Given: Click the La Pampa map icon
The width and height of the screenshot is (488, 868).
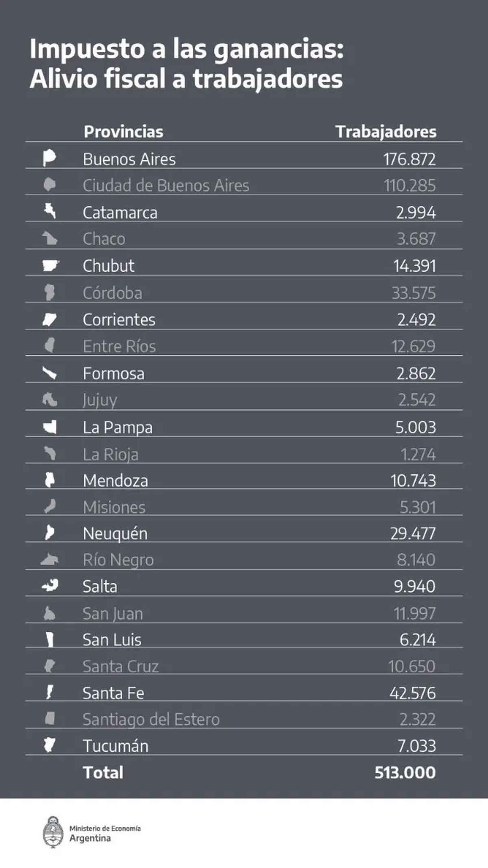Looking at the screenshot, I should point(50,427).
